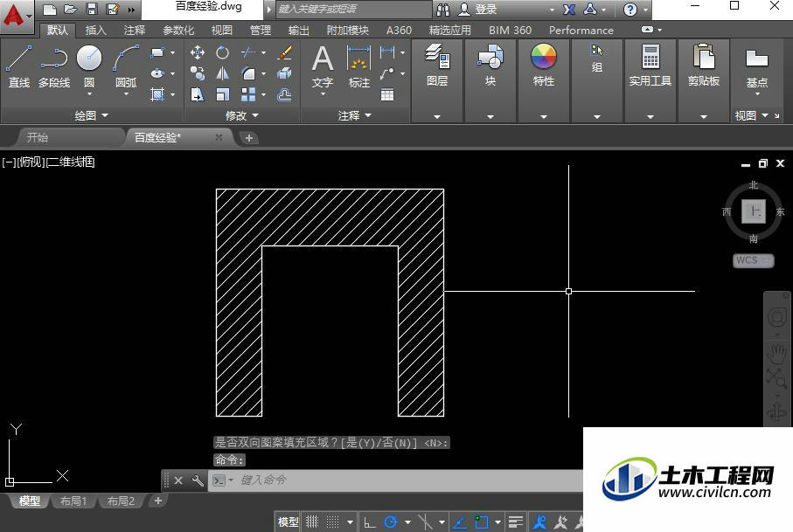The width and height of the screenshot is (793, 532).
Task: Click the Open file folder icon
Action: 70,9
